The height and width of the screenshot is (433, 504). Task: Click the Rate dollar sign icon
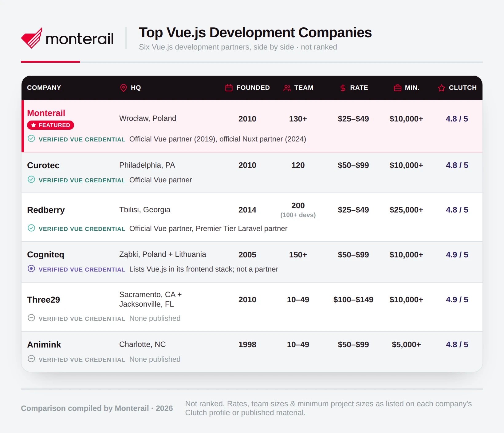(343, 88)
